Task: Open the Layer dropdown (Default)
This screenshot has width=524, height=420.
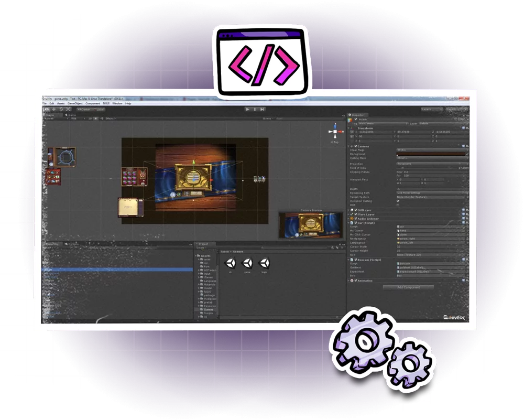Action: (443, 124)
